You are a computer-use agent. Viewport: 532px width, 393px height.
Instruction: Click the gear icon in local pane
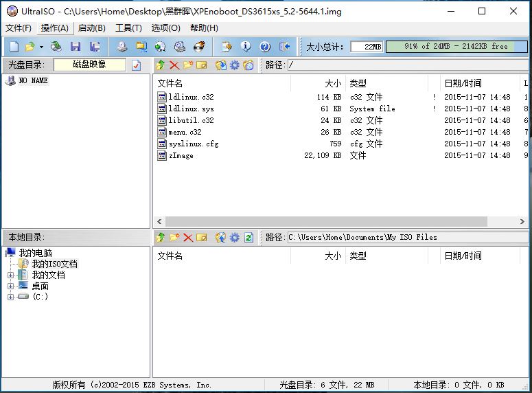[235, 237]
